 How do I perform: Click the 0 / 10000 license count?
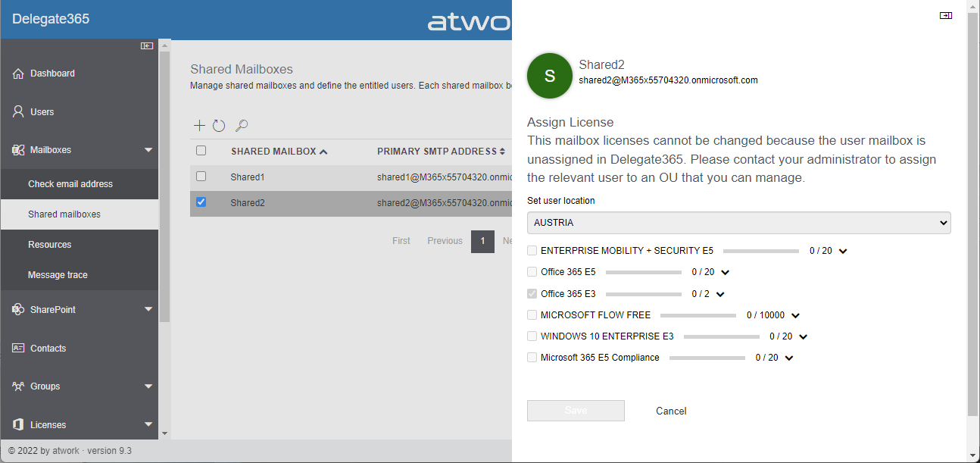pos(766,315)
